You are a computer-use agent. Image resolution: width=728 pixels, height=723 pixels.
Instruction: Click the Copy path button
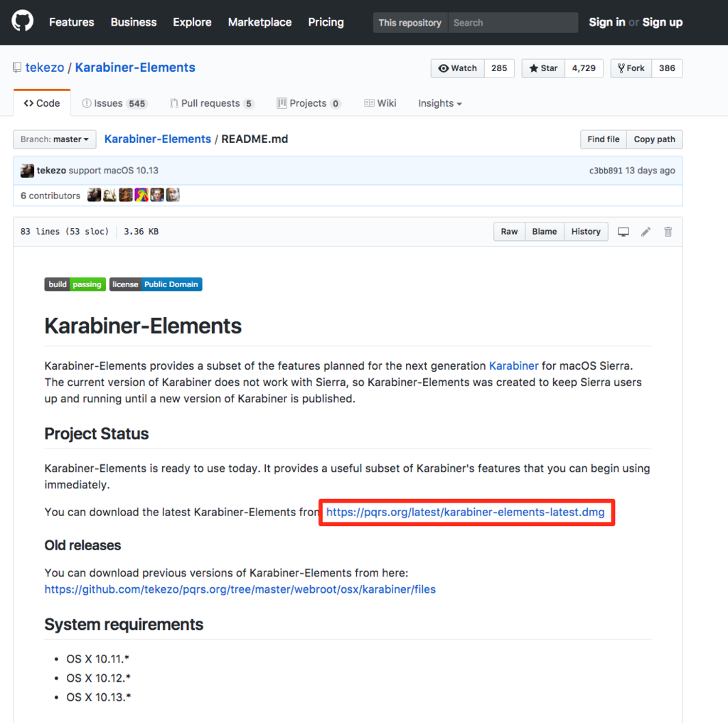655,139
